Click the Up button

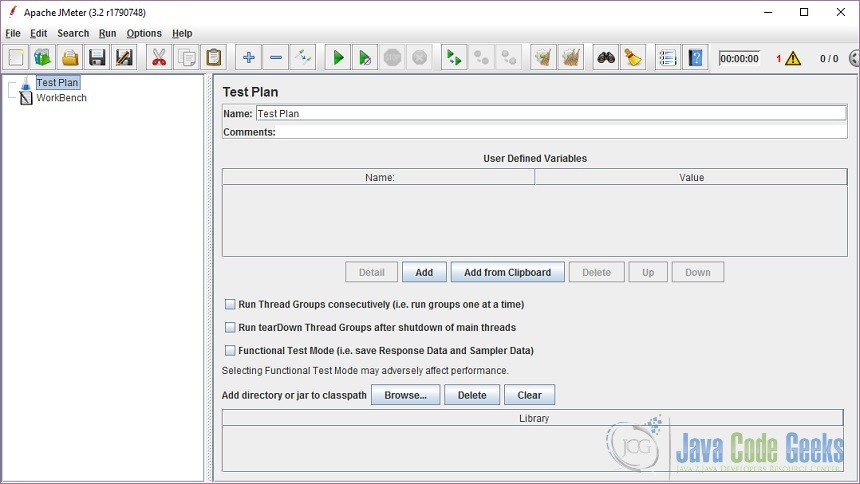click(x=648, y=272)
